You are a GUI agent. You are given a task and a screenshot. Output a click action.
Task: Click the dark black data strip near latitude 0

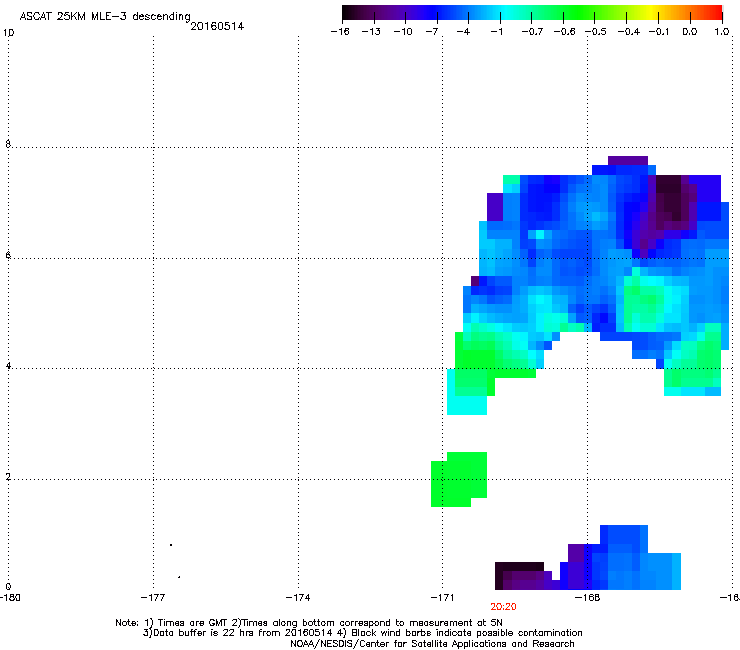519,567
